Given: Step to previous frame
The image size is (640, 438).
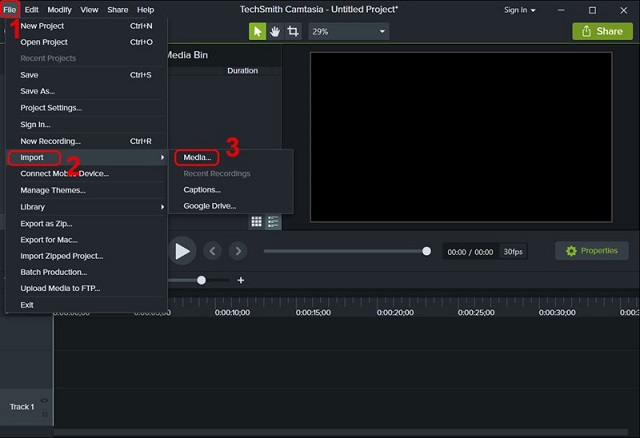Looking at the screenshot, I should tap(213, 251).
